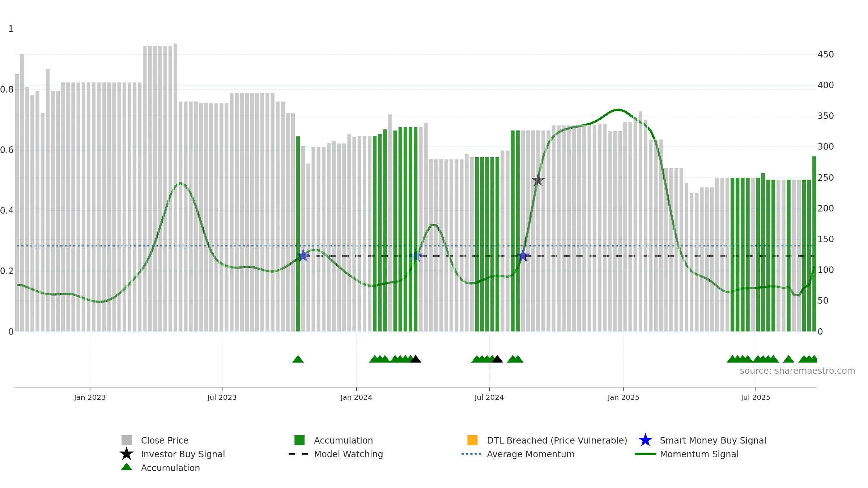Click the first blue star on the Model Watching line
Viewport: 868px width, 488px height.
pyautogui.click(x=303, y=256)
